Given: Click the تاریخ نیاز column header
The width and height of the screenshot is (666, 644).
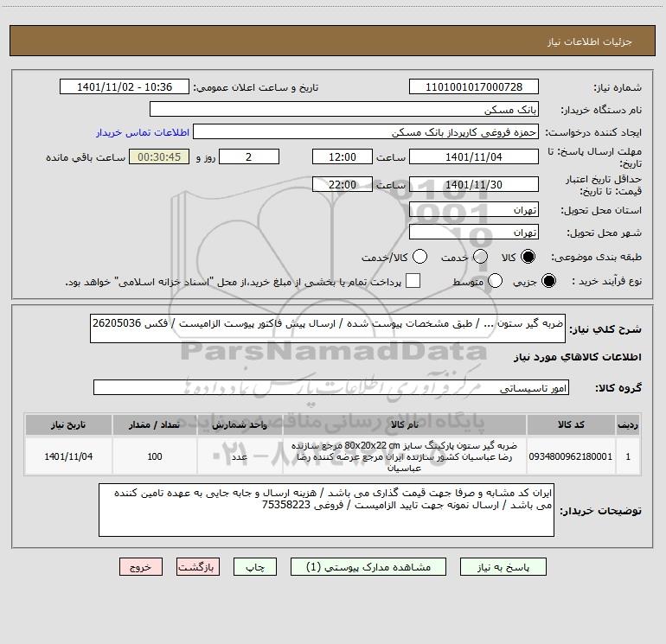Looking at the screenshot, I should click(68, 425).
